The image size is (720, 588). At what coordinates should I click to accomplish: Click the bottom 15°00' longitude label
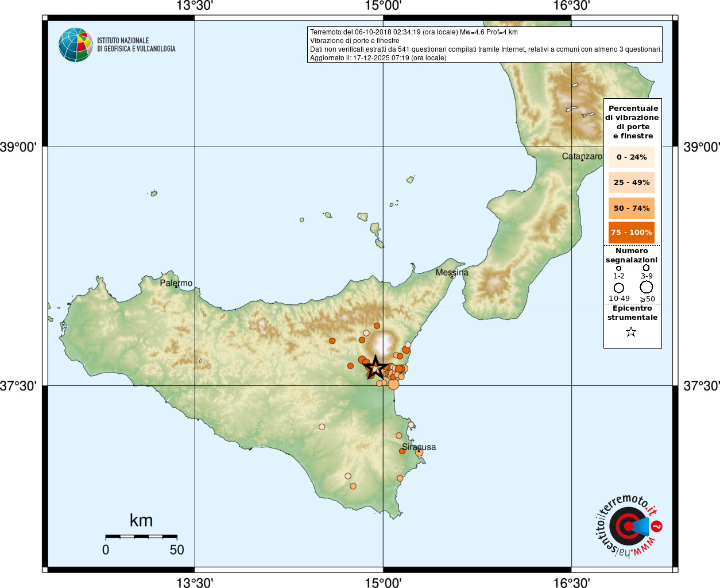tap(383, 583)
